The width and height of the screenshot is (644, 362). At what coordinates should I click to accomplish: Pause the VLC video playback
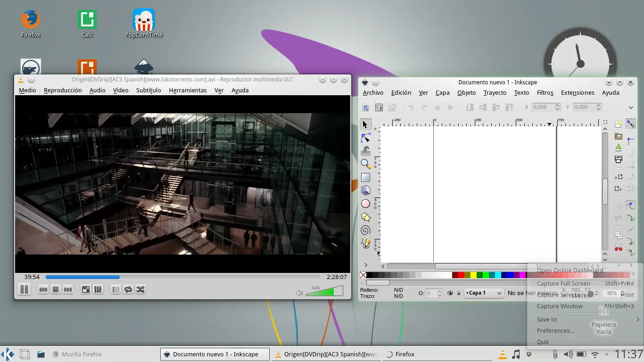pyautogui.click(x=24, y=289)
